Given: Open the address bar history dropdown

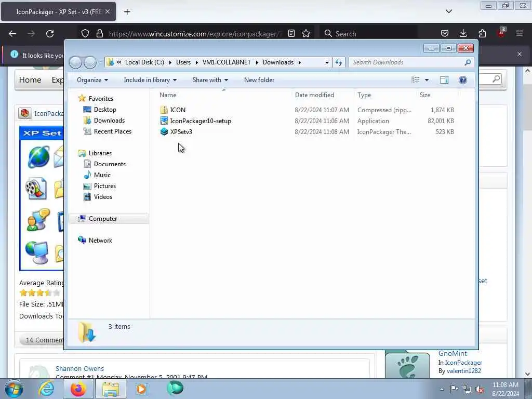Looking at the screenshot, I should point(327,62).
